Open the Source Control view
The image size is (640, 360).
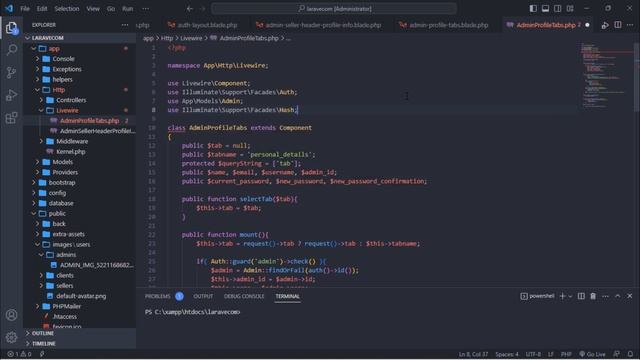tap(11, 73)
